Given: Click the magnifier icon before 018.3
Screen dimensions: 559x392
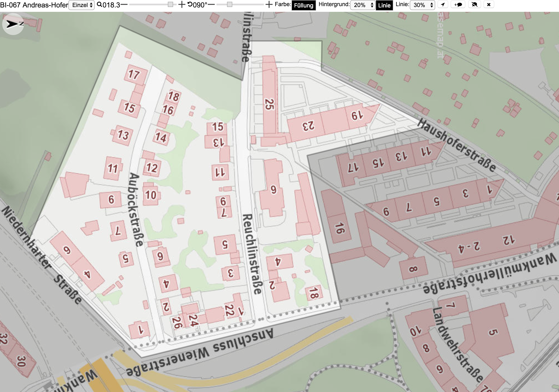Looking at the screenshot, I should (x=99, y=4).
